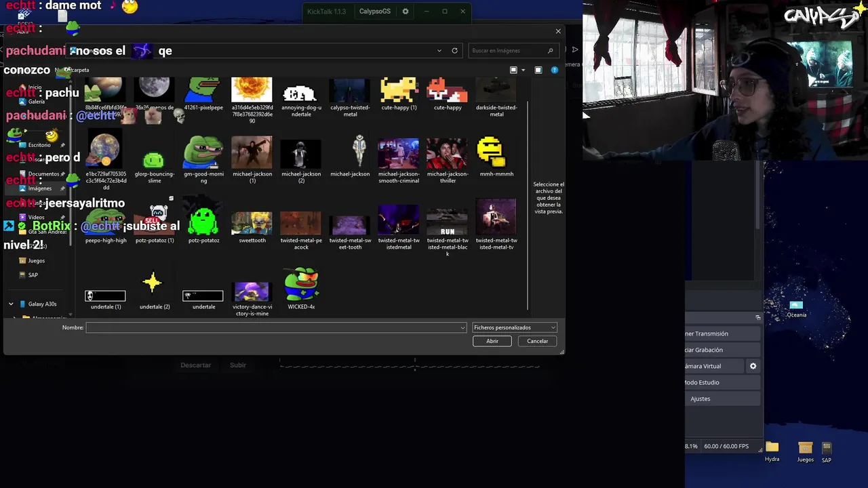Open 'Ficheros personalizados' file type dropdown
The image size is (868, 488).
tap(514, 327)
